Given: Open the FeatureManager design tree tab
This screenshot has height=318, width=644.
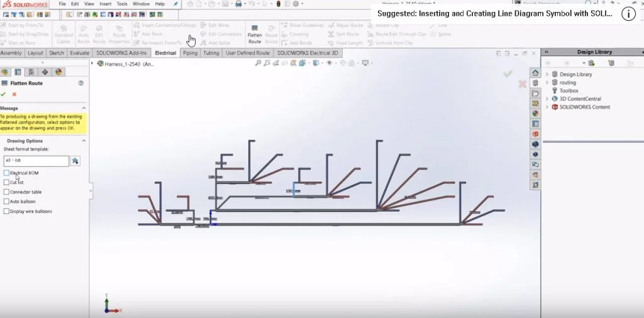Looking at the screenshot, I should coord(4,72).
